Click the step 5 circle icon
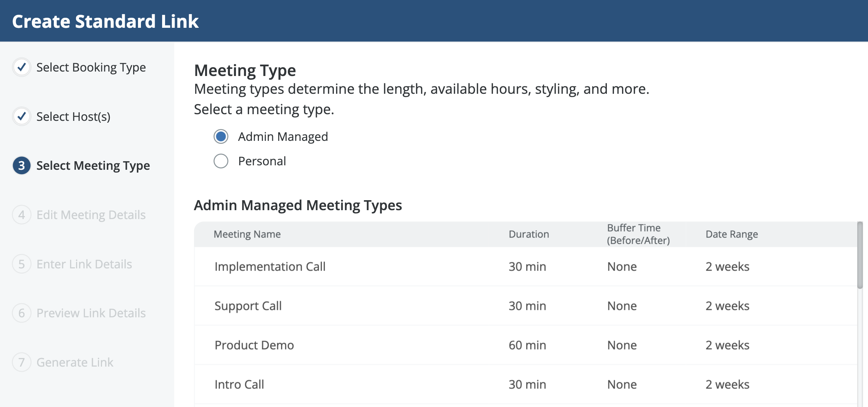The height and width of the screenshot is (407, 868). (x=22, y=264)
